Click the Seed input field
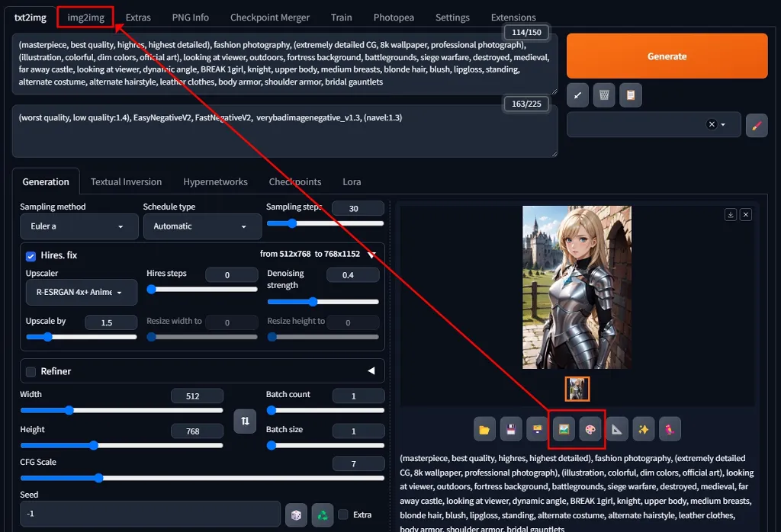The width and height of the screenshot is (781, 532). pyautogui.click(x=150, y=514)
